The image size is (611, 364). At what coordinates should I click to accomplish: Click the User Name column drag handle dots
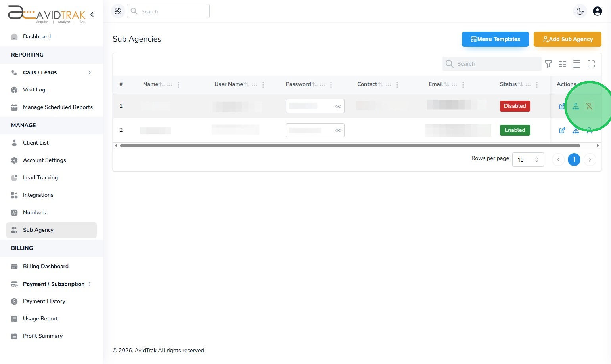(x=255, y=84)
